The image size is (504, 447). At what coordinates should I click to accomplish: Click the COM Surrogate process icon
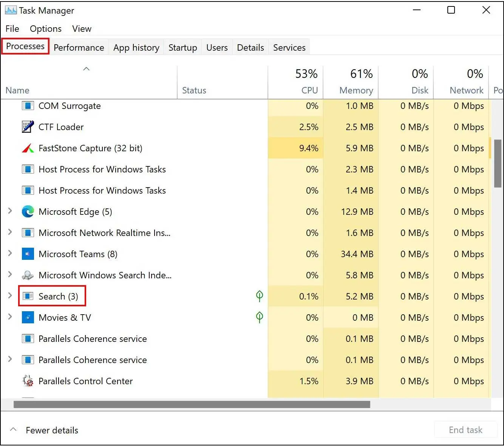[x=28, y=106]
